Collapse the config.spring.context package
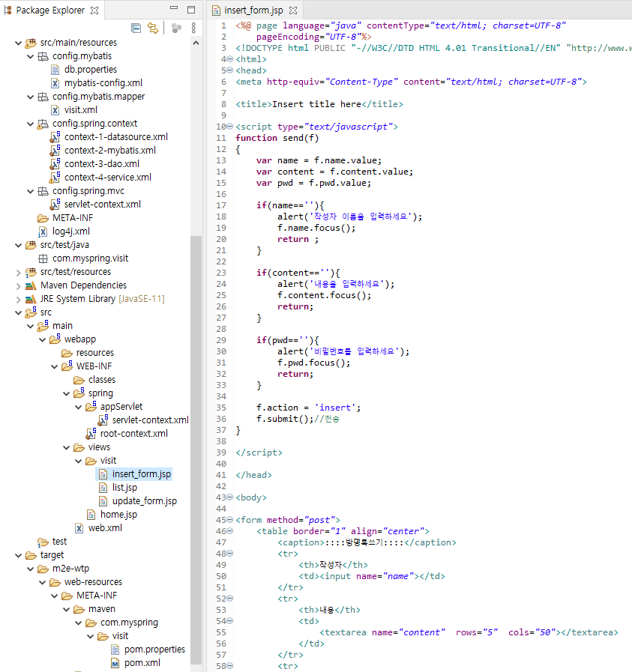 (x=31, y=124)
